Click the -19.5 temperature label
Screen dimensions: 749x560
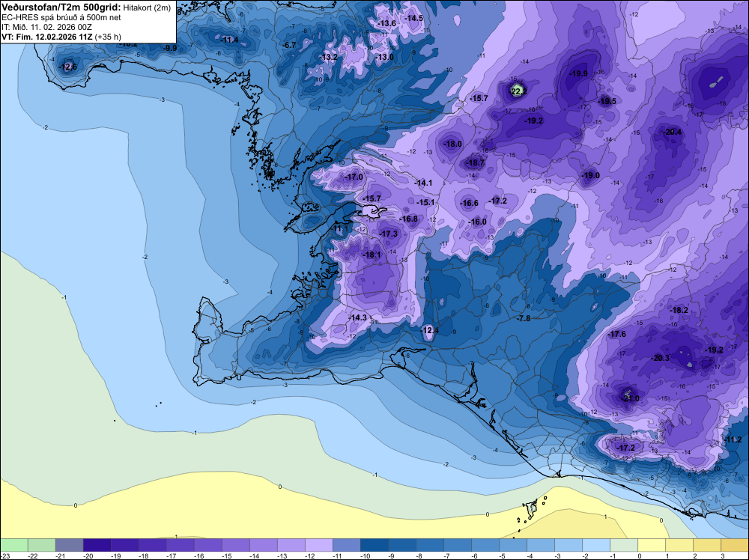pyautogui.click(x=607, y=101)
